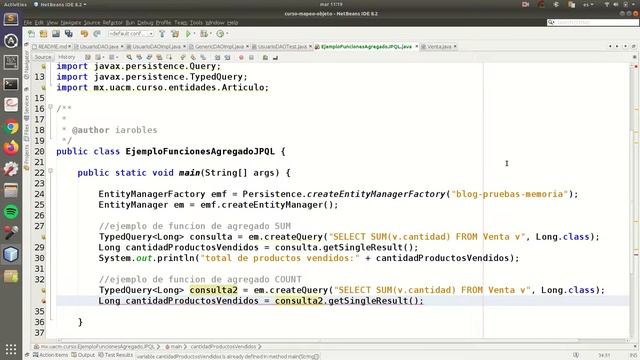Open the Show Applications grid
The image size is (640, 360).
pyautogui.click(x=11, y=349)
